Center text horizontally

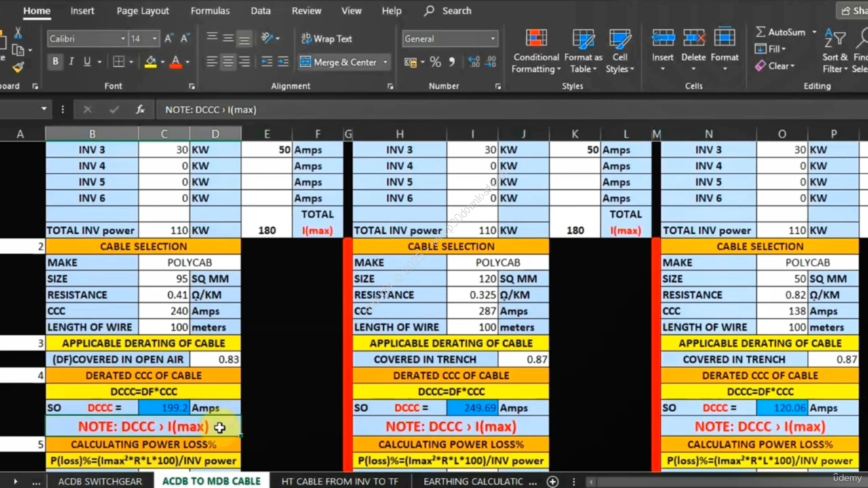click(229, 62)
